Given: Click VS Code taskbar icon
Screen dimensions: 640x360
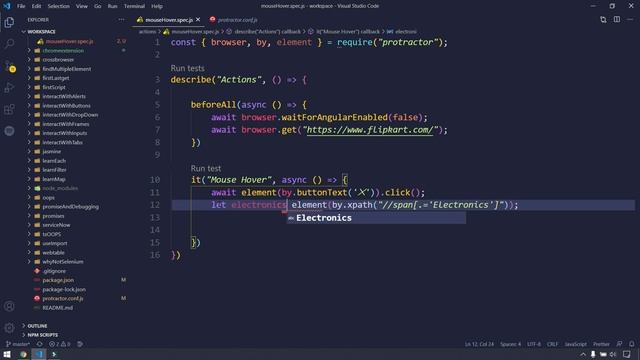Looking at the screenshot, I should (x=39, y=354).
